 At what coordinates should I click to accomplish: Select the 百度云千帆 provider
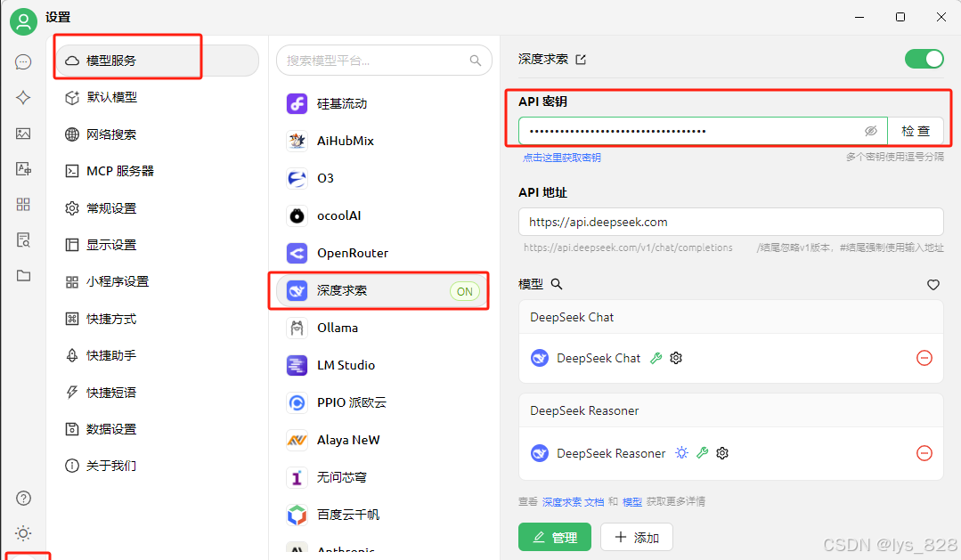[x=384, y=515]
